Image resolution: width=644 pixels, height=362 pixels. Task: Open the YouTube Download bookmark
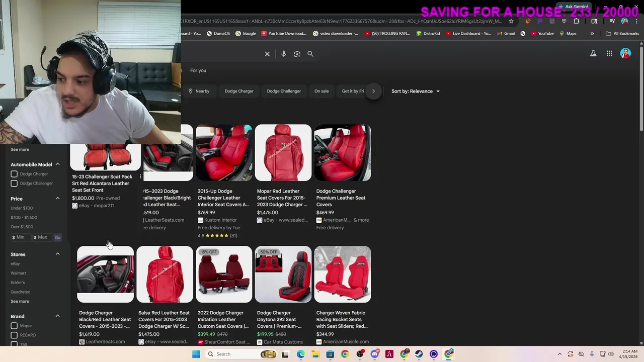pyautogui.click(x=284, y=34)
